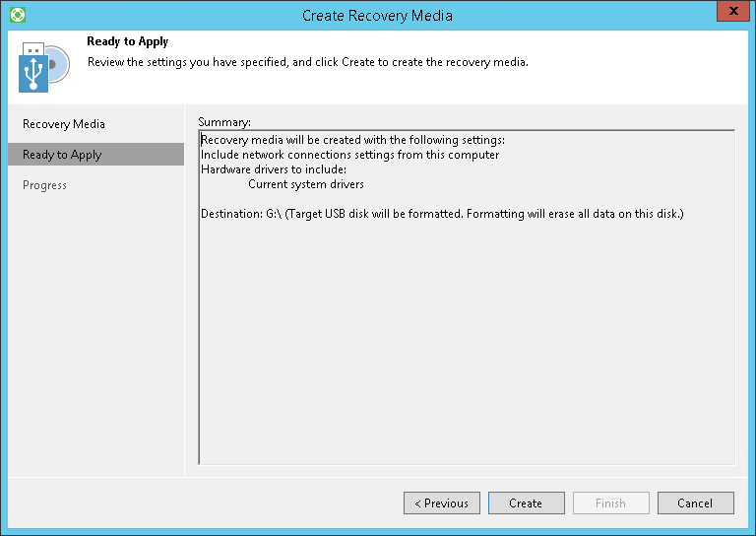Open the Recovery Media step
The width and height of the screenshot is (756, 536).
64,124
